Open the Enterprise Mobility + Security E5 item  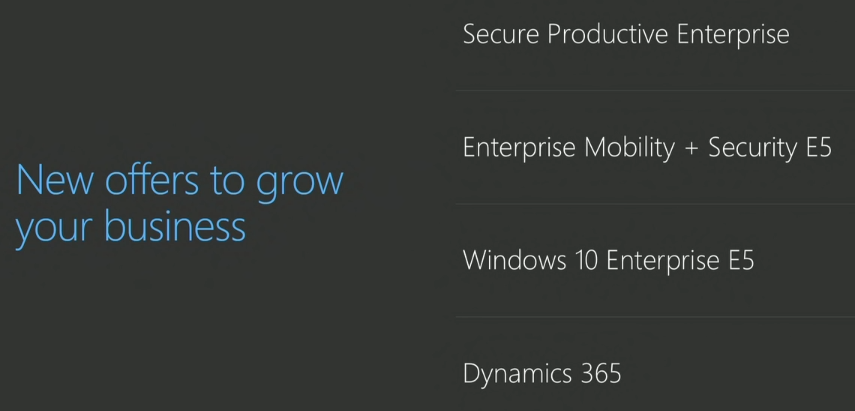click(647, 148)
